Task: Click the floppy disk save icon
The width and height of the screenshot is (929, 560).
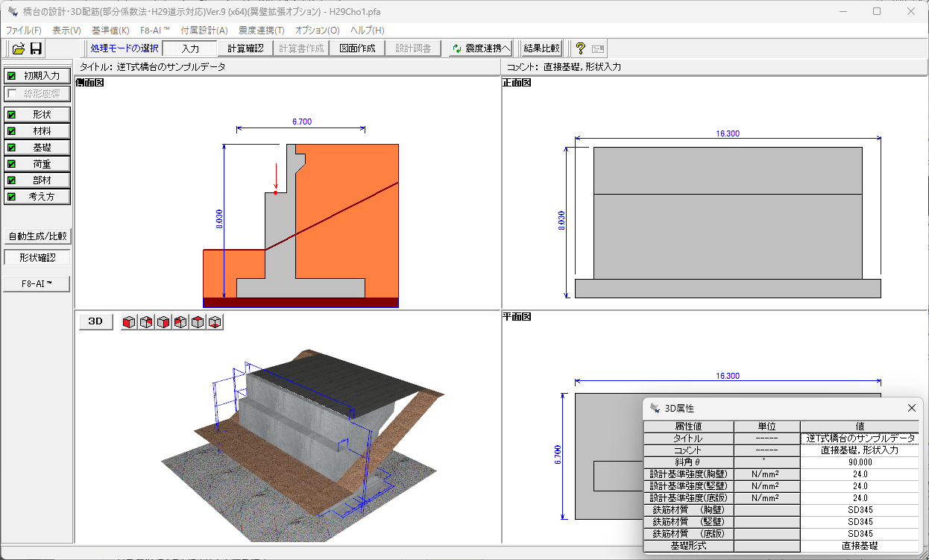Action: pos(36,48)
